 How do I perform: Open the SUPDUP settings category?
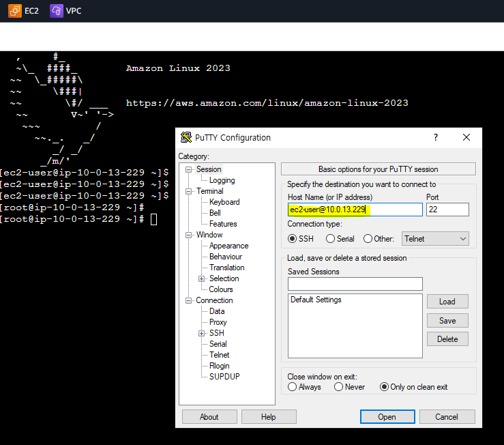coord(224,377)
